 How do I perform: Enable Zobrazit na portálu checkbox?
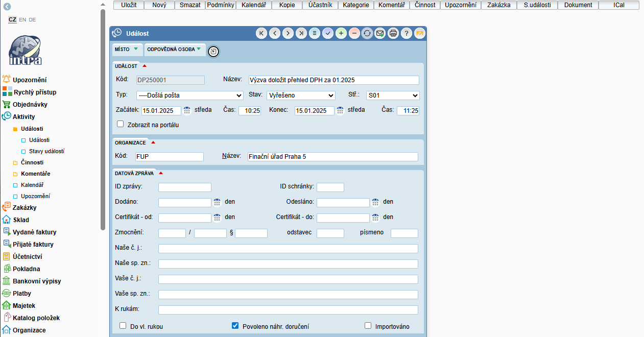[x=121, y=124]
